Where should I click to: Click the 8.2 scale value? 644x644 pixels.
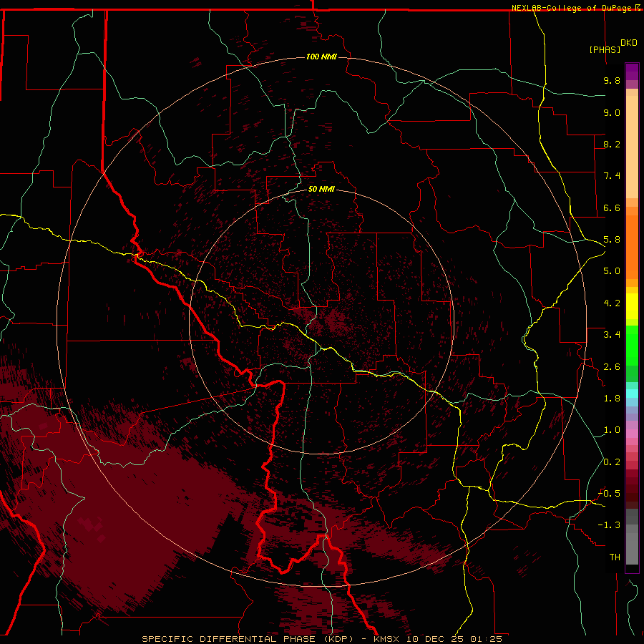[612, 144]
